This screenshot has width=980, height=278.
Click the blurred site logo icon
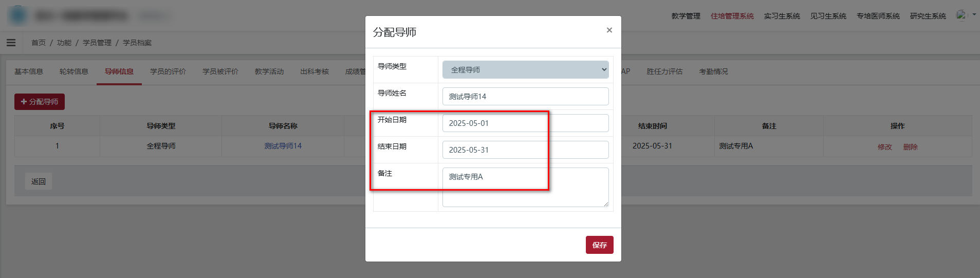pos(18,15)
